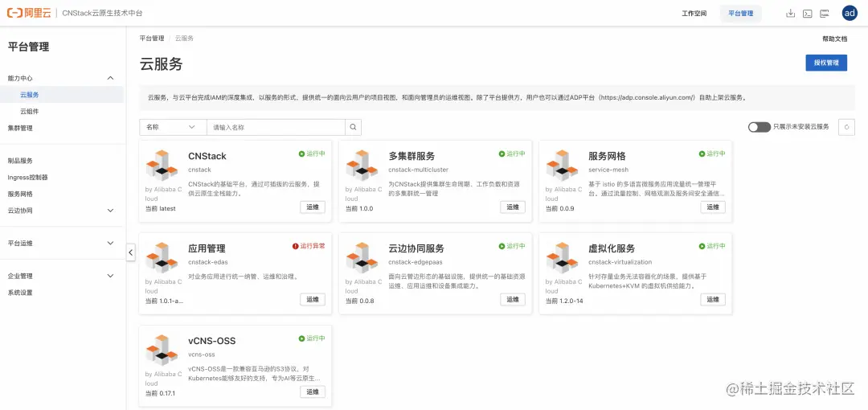Click 运维 on the 云边协同服务 card

[x=513, y=299]
